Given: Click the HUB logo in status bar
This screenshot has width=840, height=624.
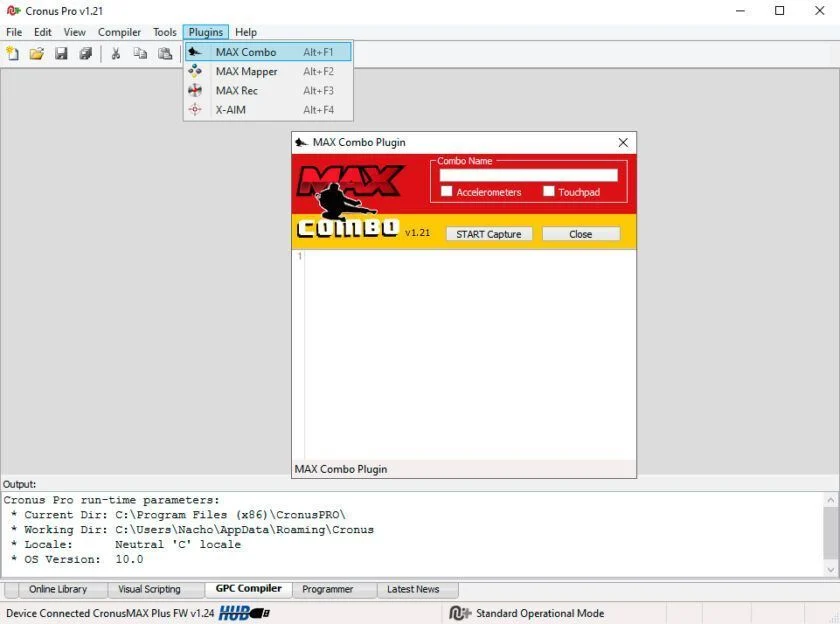Looking at the screenshot, I should (244, 613).
